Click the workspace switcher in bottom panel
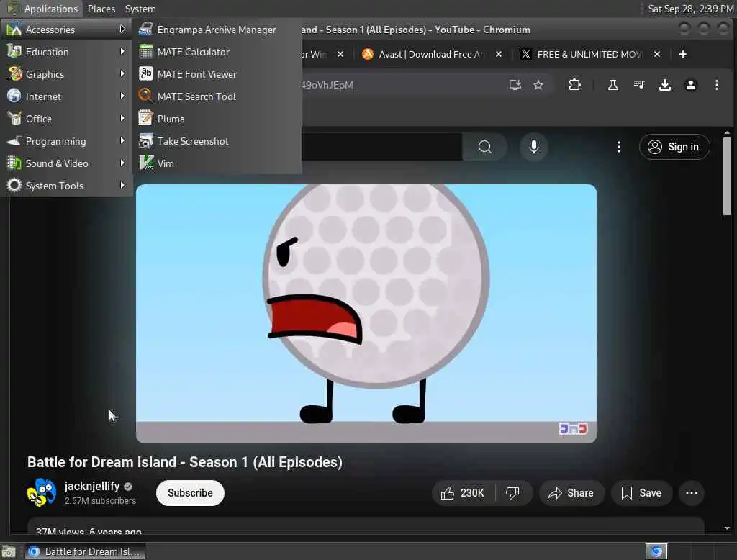This screenshot has height=560, width=737. pos(656,551)
